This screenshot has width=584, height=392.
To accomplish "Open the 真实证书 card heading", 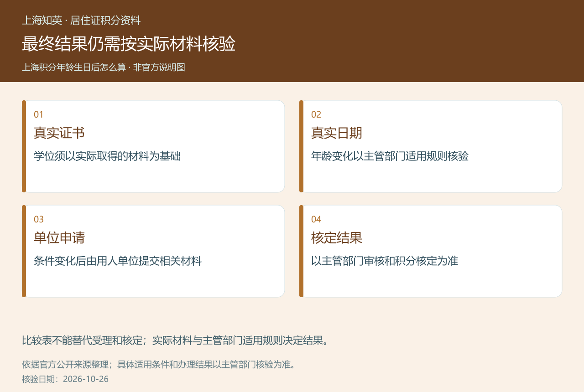I will (x=59, y=133).
